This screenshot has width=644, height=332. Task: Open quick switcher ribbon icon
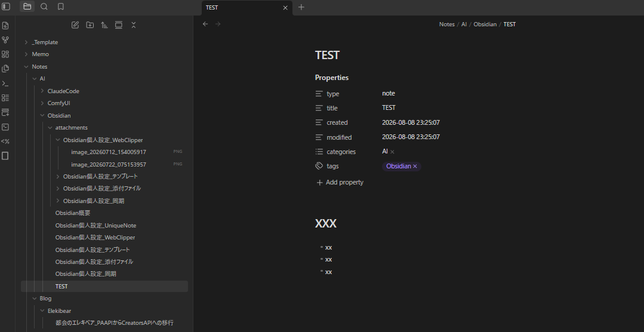5,26
